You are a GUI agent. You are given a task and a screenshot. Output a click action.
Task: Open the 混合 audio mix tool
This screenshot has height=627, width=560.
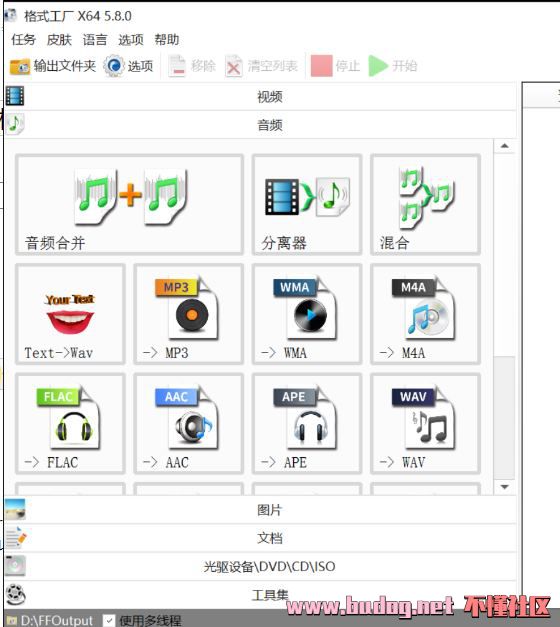click(425, 204)
